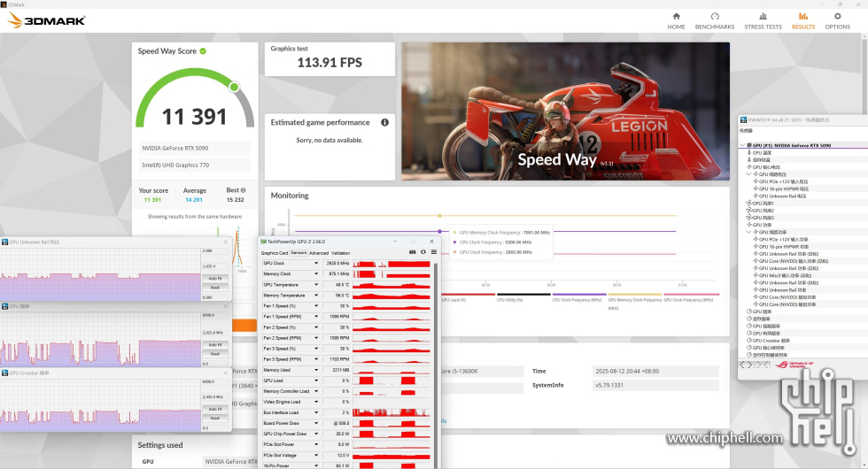Click the Speed Way preview thumbnail

[x=565, y=111]
